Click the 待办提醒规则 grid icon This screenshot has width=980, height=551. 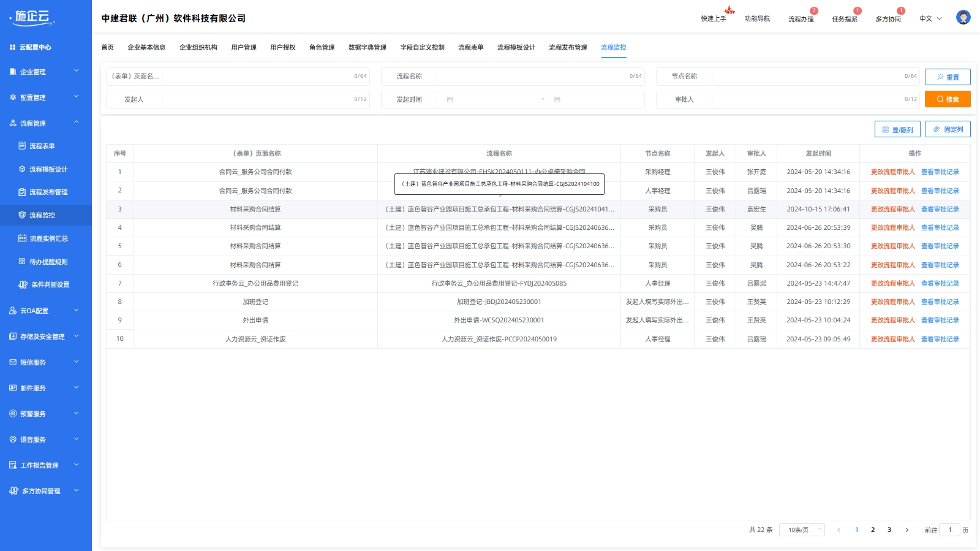pyautogui.click(x=22, y=261)
